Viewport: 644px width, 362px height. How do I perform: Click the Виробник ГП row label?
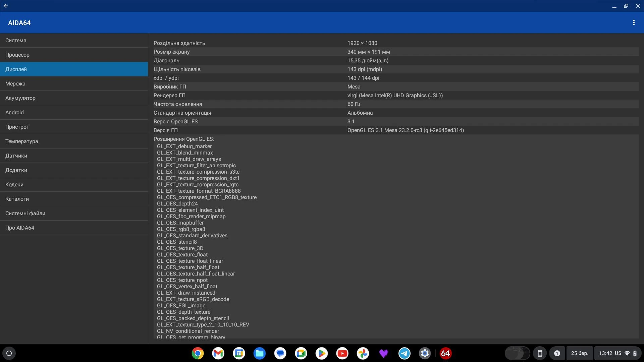(x=170, y=87)
